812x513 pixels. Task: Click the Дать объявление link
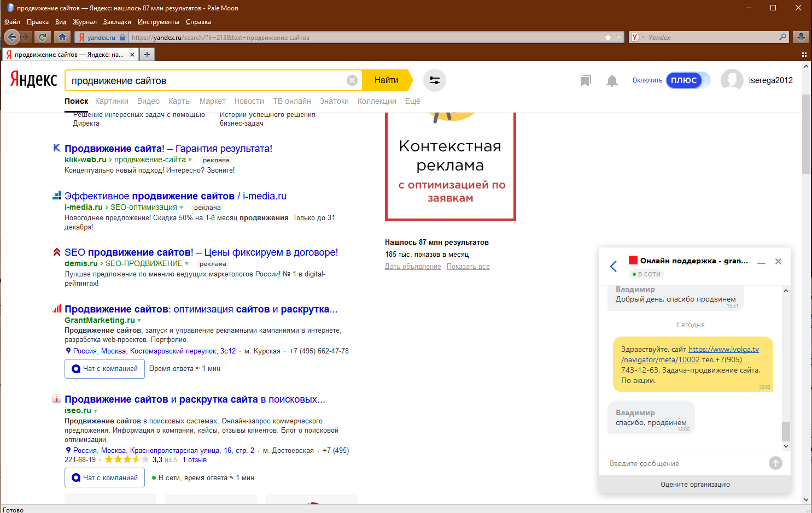[413, 267]
